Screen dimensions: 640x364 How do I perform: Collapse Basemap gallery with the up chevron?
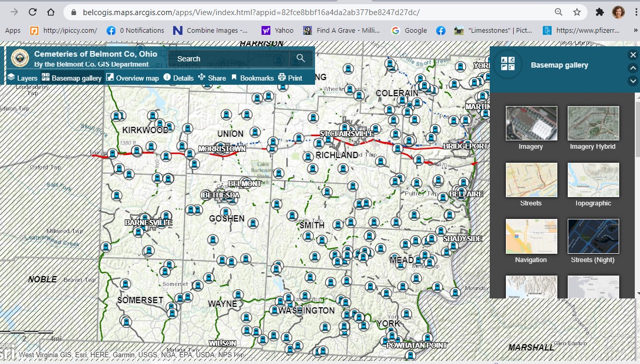coord(633,68)
